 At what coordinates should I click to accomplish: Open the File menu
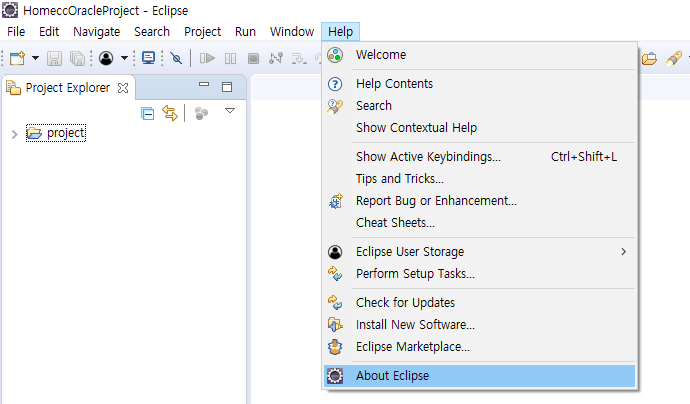tap(16, 32)
